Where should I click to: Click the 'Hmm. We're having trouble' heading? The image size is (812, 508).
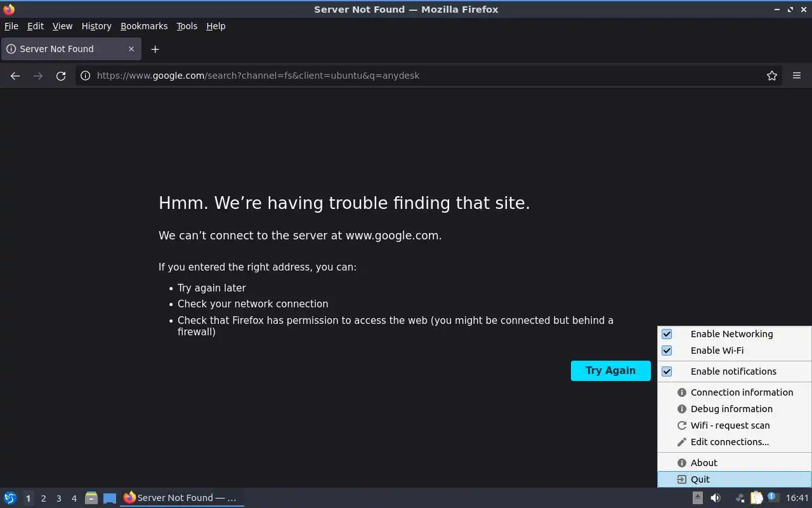pos(344,203)
